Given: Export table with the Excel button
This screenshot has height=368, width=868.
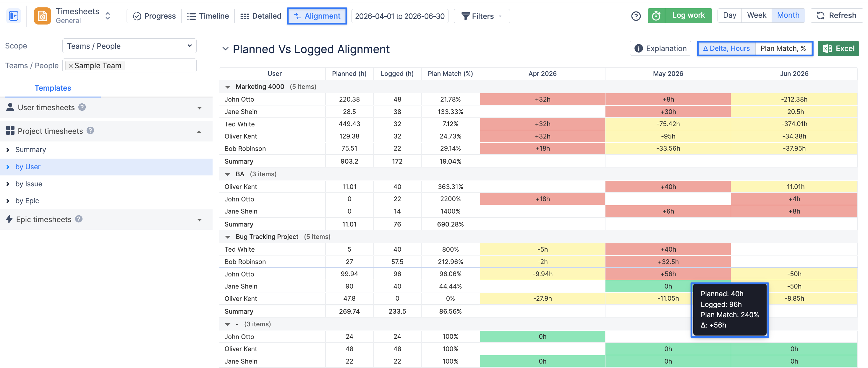Looking at the screenshot, I should [838, 48].
